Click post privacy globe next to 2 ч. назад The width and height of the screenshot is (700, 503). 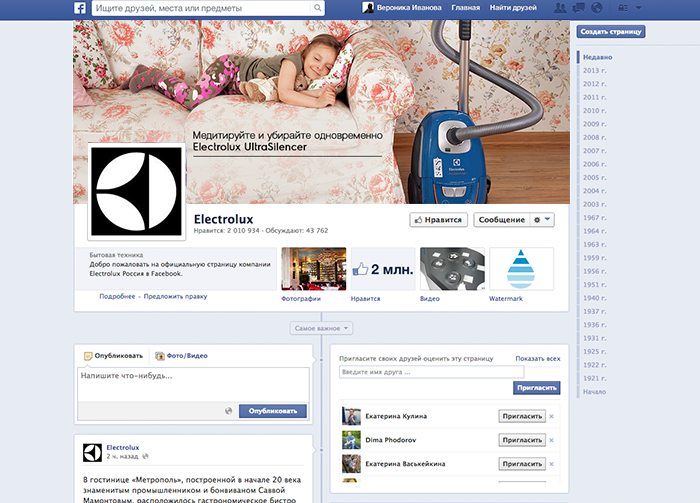(x=145, y=457)
